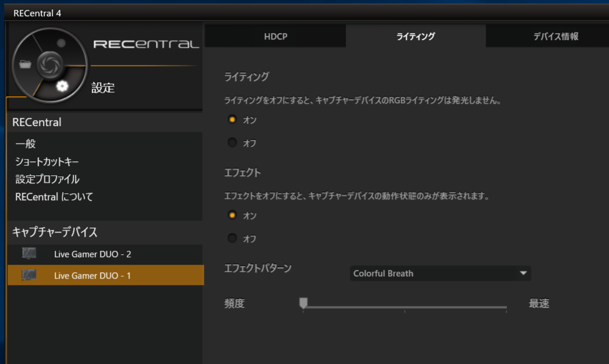Switch to the HDCP tab
This screenshot has height=364, width=609.
tap(275, 36)
